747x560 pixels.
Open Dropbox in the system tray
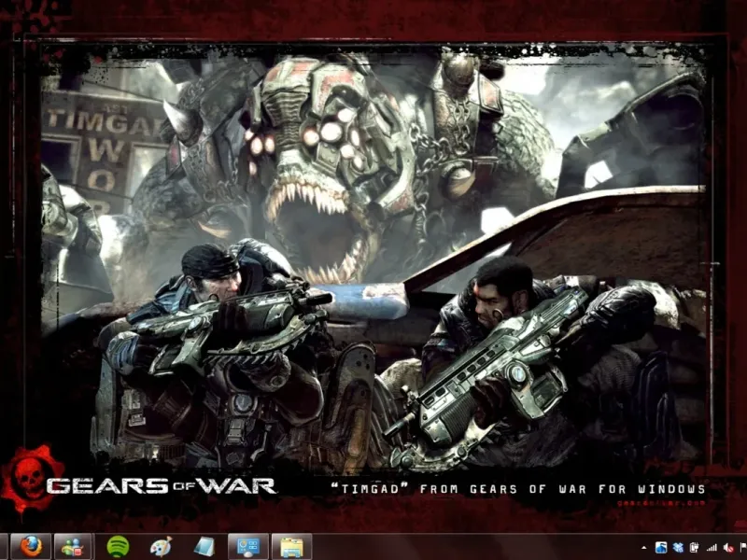coord(678,548)
